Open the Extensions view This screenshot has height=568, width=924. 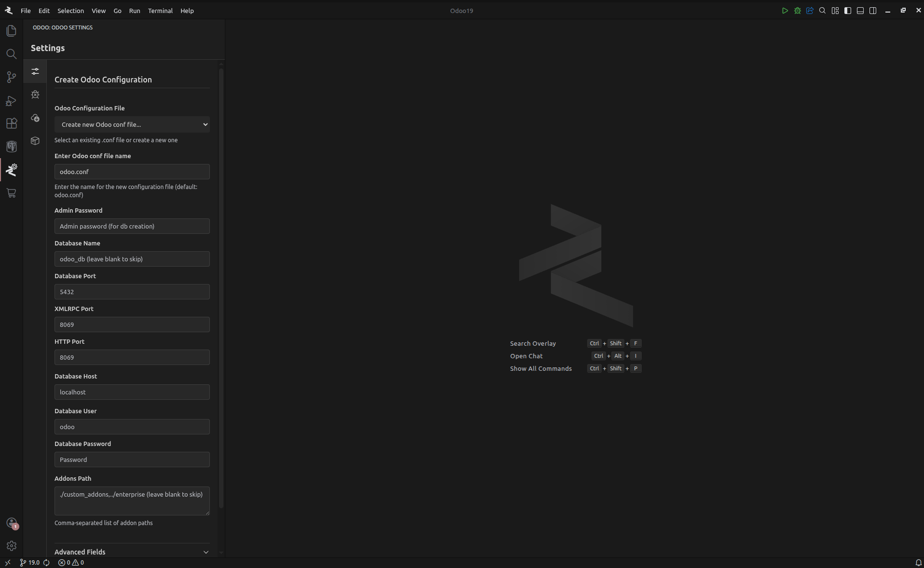[x=12, y=123]
